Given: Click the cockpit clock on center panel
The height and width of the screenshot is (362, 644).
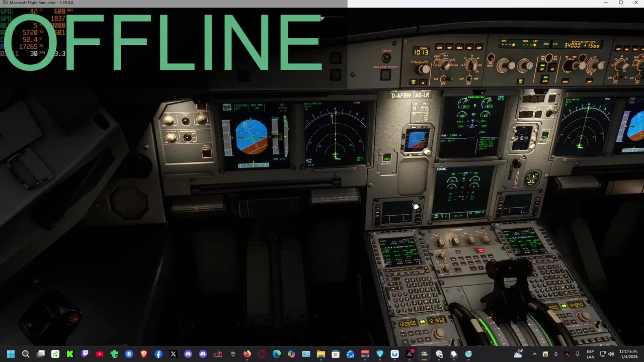Looking at the screenshot, I should 522,137.
